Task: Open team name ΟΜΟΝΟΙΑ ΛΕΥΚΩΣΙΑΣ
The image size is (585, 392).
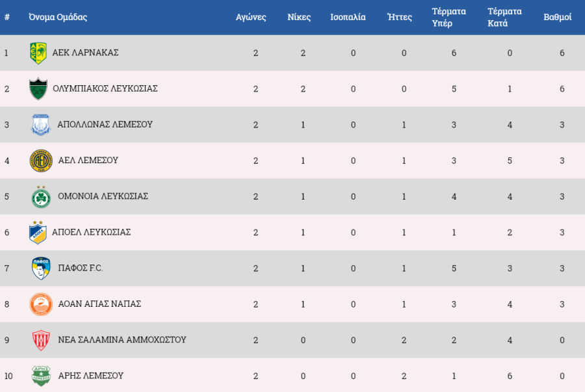Action: tap(103, 196)
